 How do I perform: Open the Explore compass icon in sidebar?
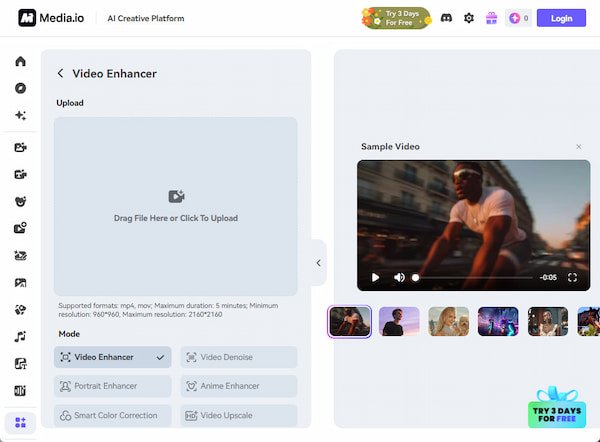coord(21,88)
